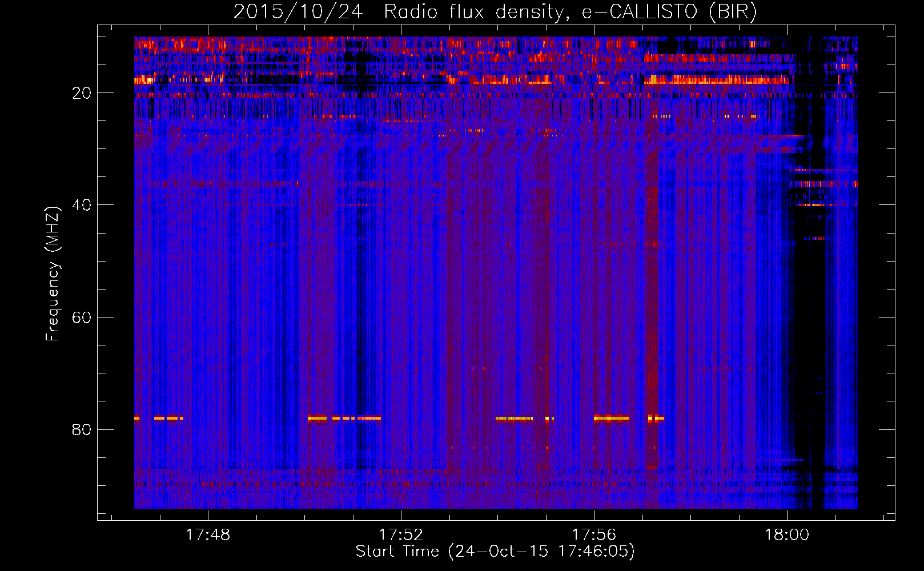Click the '17:56' time tick label
924x571 pixels.
594,535
